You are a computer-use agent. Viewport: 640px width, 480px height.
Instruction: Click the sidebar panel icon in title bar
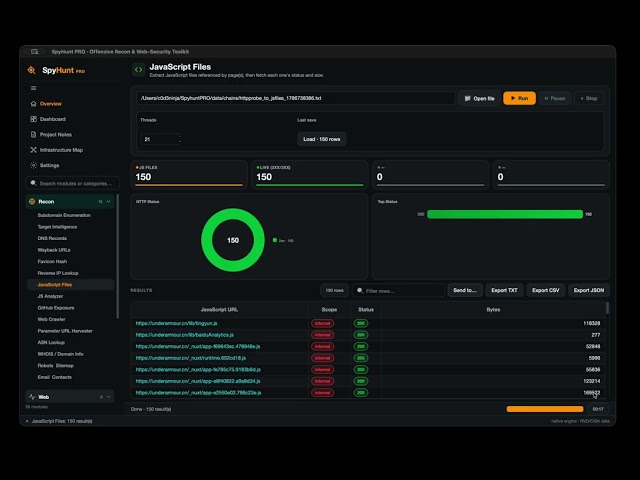pos(35,52)
